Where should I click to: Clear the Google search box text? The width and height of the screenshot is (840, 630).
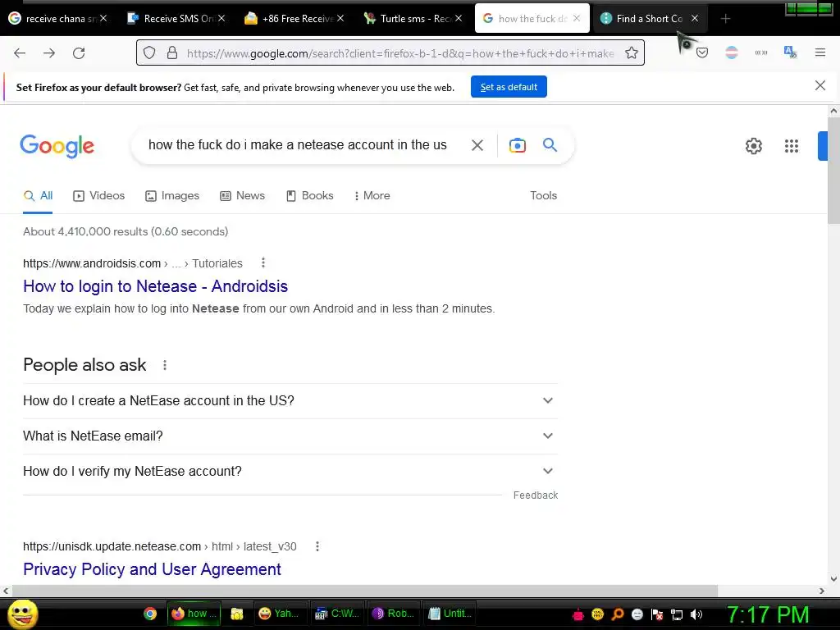coord(477,145)
